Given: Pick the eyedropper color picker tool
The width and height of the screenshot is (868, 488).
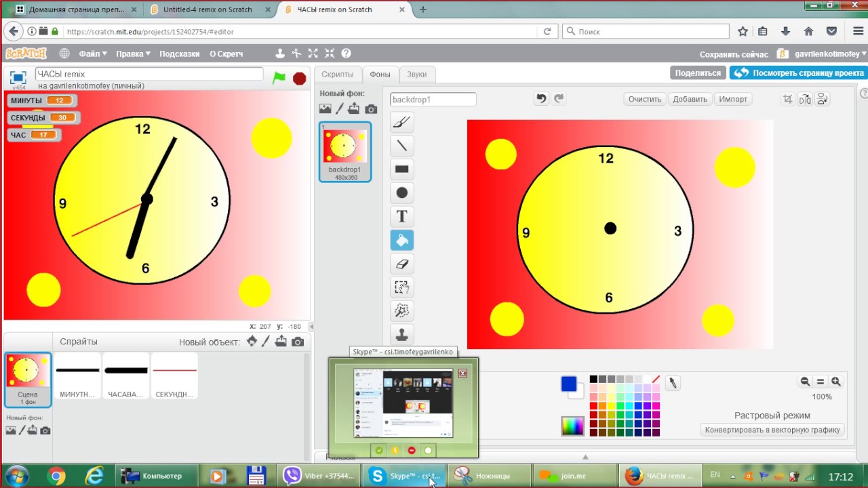Looking at the screenshot, I should point(673,383).
